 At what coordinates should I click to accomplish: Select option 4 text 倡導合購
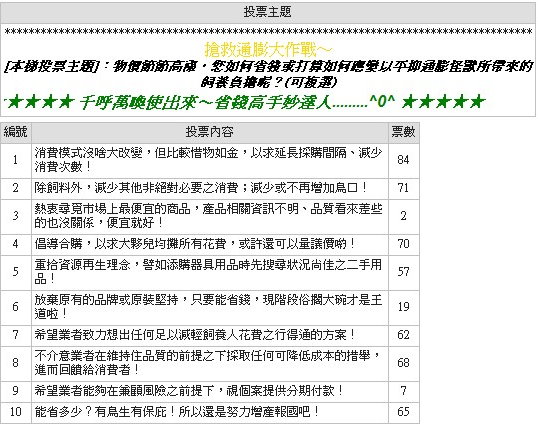click(x=195, y=244)
